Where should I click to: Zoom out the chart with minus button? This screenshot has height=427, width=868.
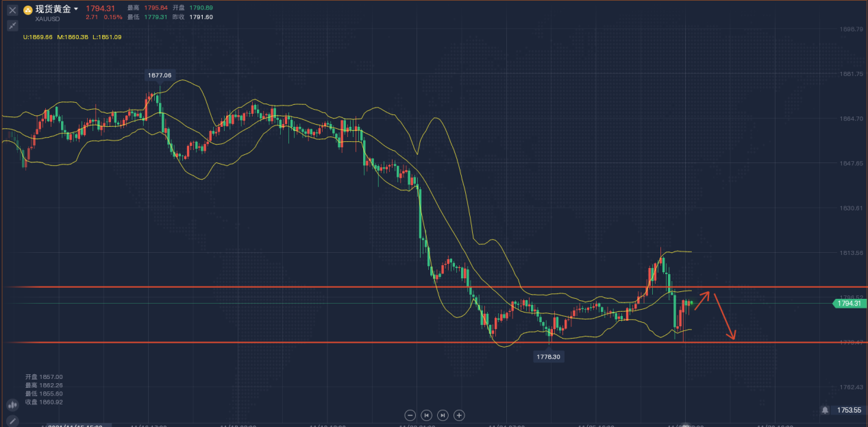[x=410, y=415]
